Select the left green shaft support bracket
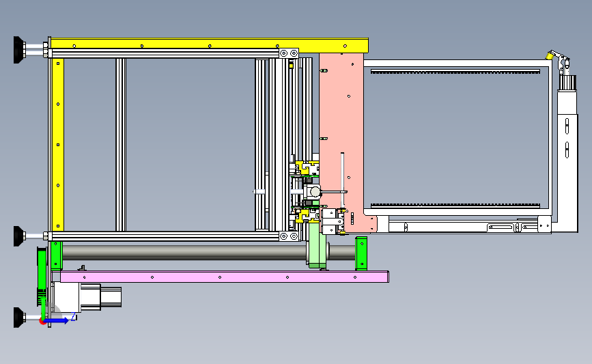592x364 pixels. [x=56, y=255]
